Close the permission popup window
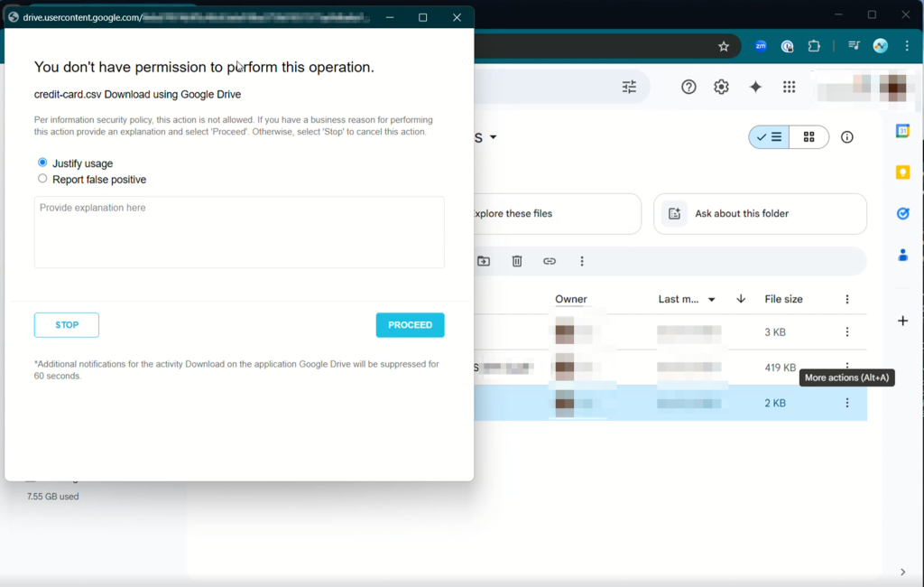Screen dimensions: 924x587 click(457, 17)
